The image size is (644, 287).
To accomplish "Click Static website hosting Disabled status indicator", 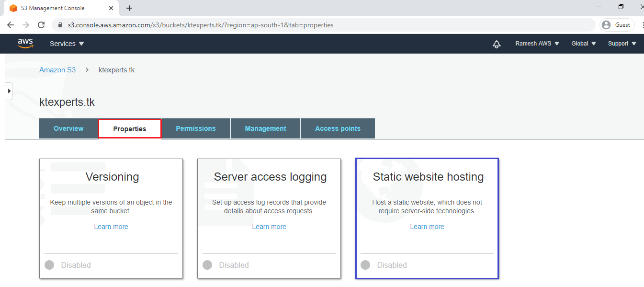I will (x=384, y=265).
